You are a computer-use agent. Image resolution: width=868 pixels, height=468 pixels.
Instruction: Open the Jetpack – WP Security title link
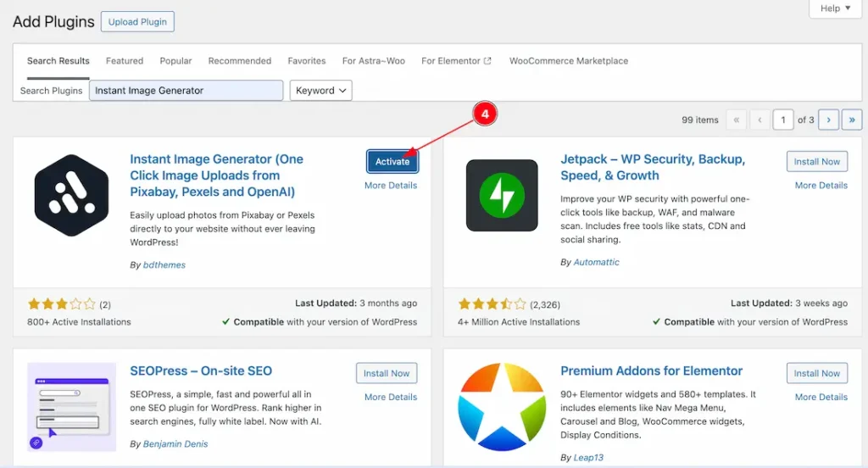(x=653, y=167)
